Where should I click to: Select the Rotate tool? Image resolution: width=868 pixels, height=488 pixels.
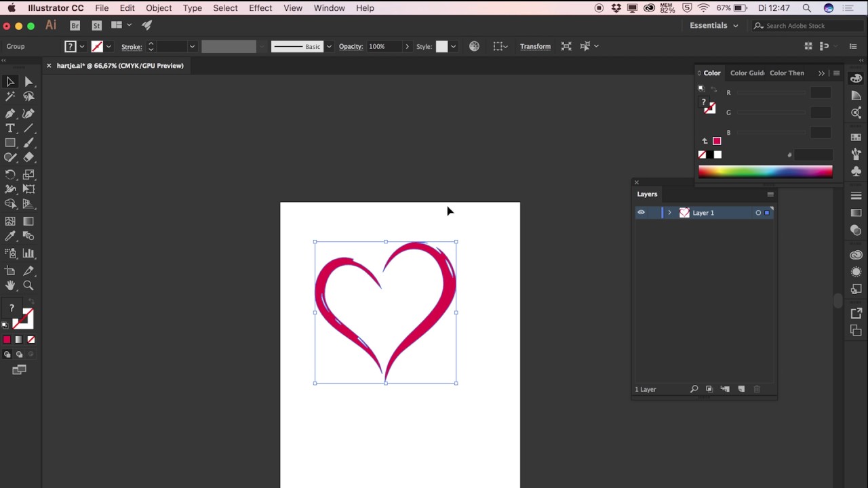coord(10,175)
